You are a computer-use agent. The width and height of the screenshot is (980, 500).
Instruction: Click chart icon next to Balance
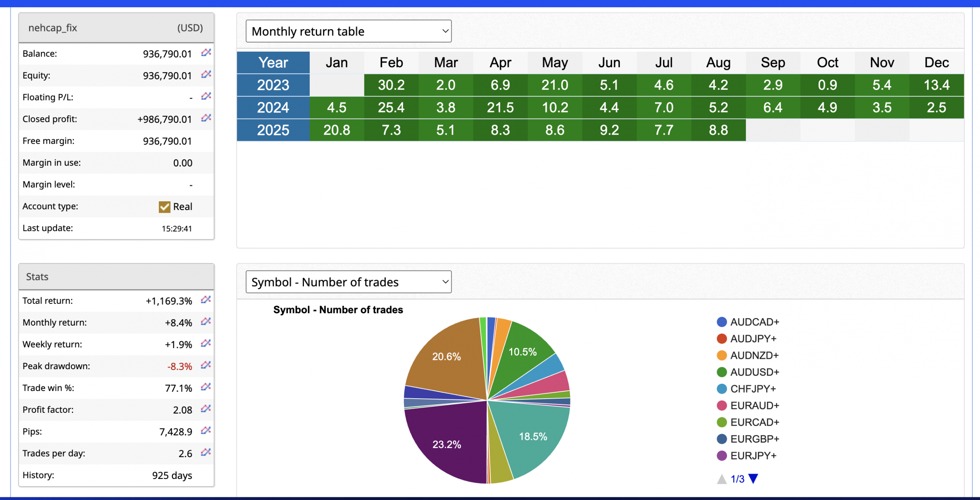206,52
